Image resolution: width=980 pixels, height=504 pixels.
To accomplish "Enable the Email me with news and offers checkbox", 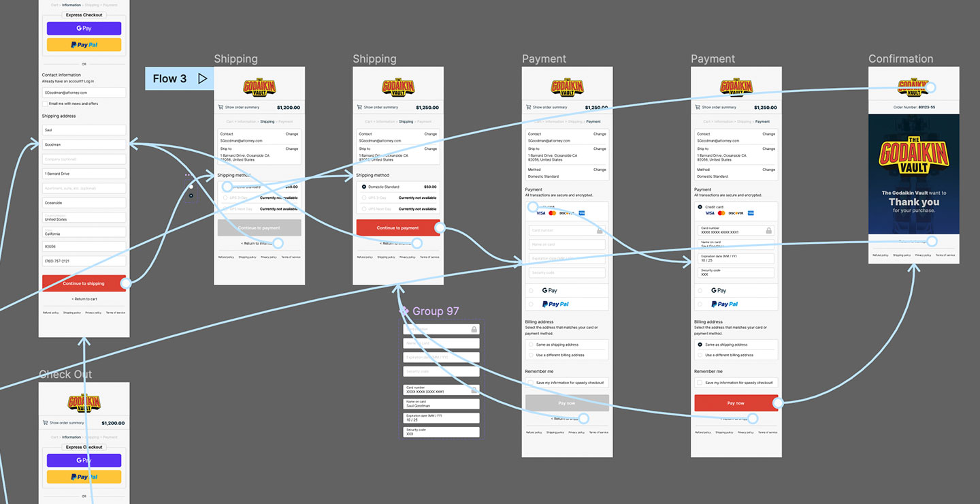I will (x=45, y=104).
